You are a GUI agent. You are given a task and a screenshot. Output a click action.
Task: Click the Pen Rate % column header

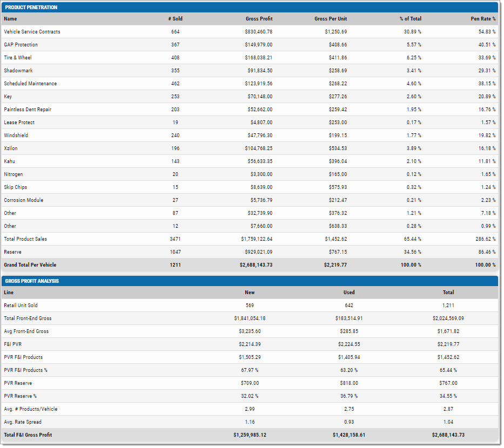[483, 19]
